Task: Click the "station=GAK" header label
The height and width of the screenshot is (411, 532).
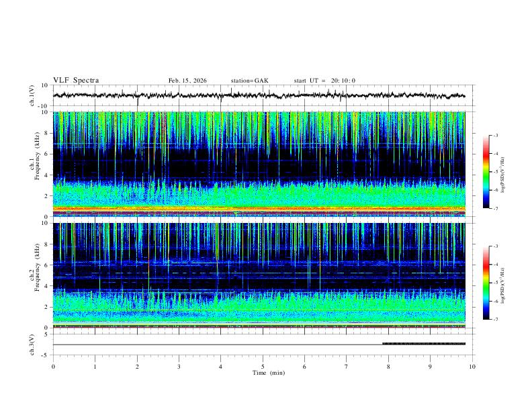Action: coord(249,81)
